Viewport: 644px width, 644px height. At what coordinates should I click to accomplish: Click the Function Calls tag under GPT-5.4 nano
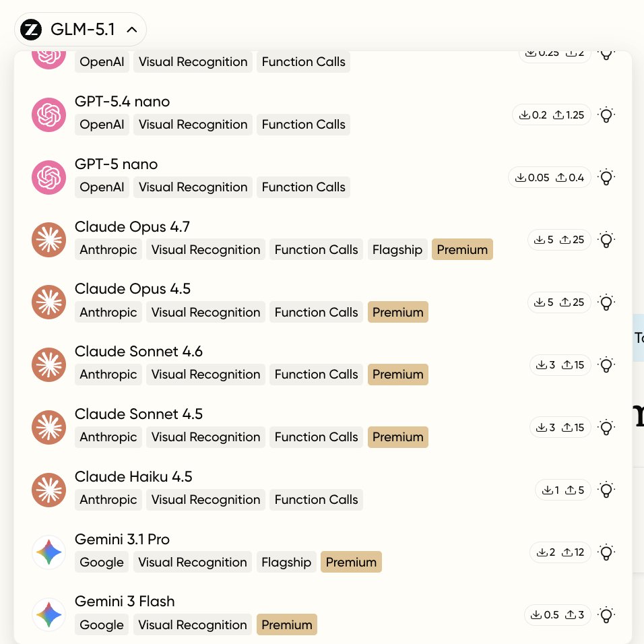pyautogui.click(x=304, y=125)
